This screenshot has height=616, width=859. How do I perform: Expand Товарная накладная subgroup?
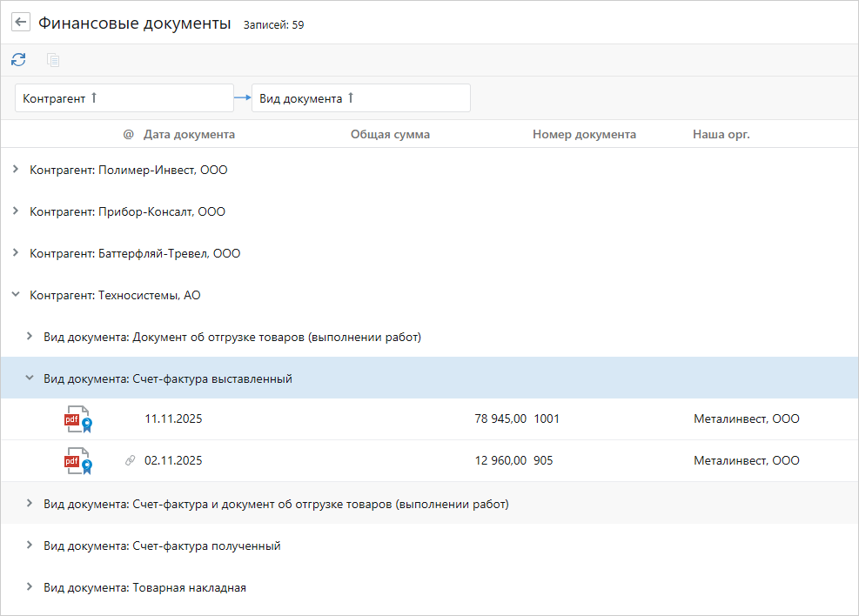[30, 587]
